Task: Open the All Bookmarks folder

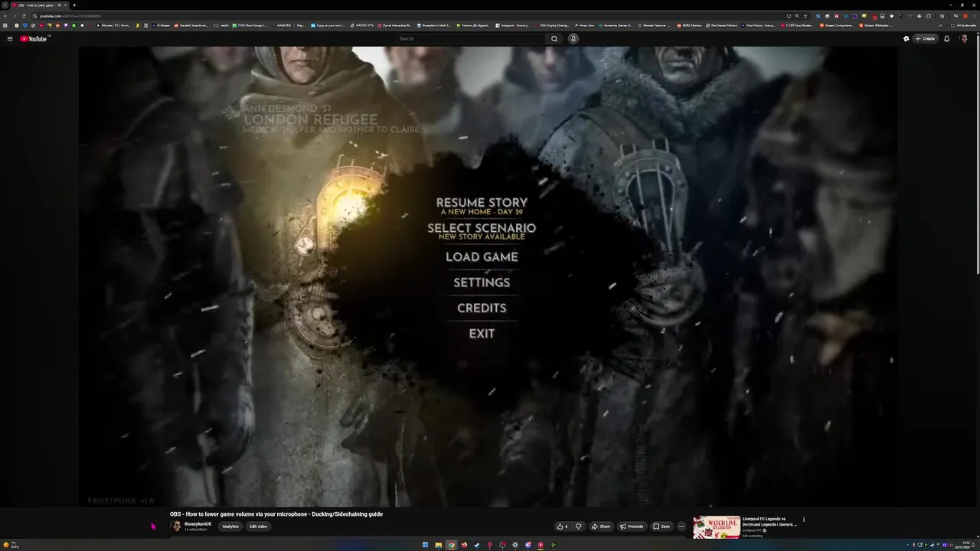Action: pyautogui.click(x=964, y=25)
